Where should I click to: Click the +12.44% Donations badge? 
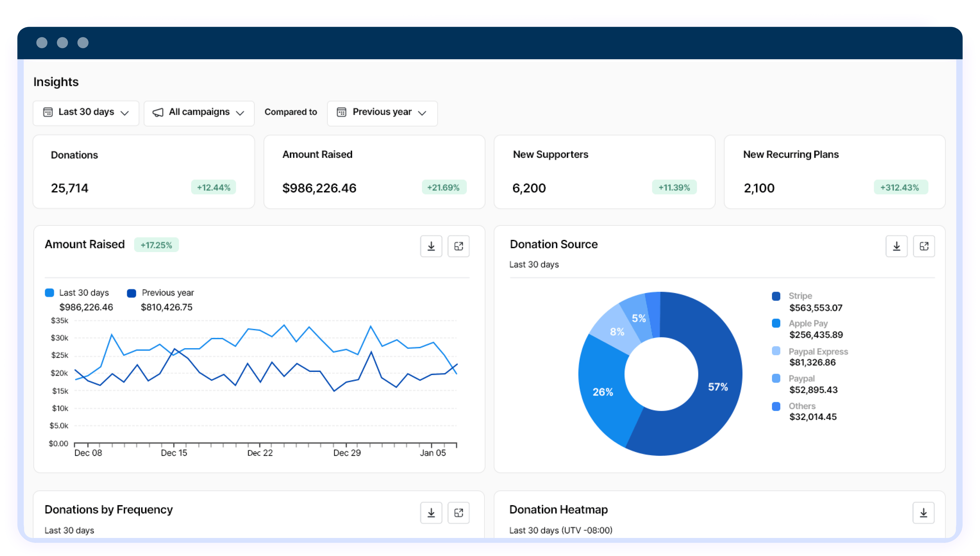point(213,188)
